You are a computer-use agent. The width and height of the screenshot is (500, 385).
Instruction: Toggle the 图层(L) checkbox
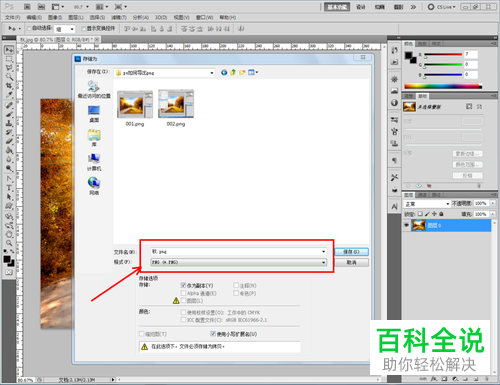click(183, 301)
